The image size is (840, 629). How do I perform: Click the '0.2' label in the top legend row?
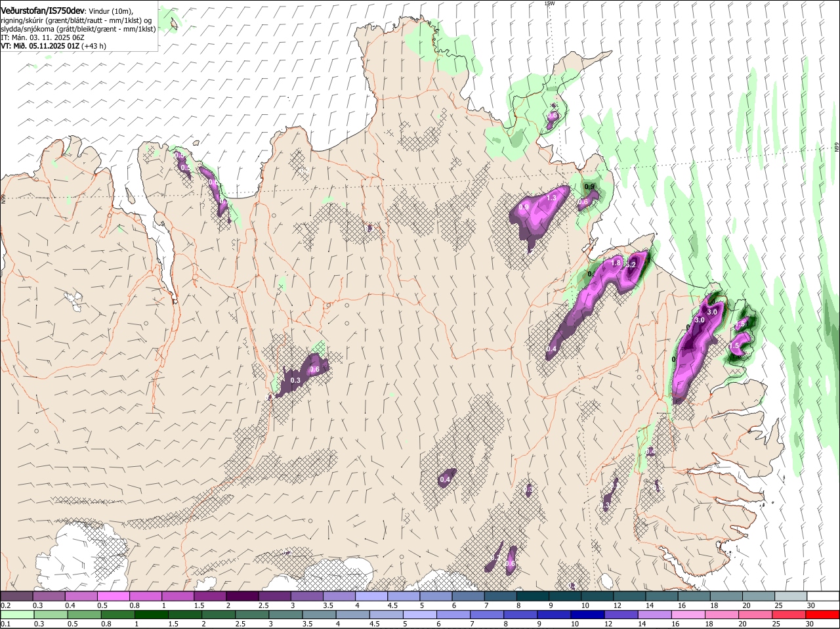pyautogui.click(x=5, y=605)
